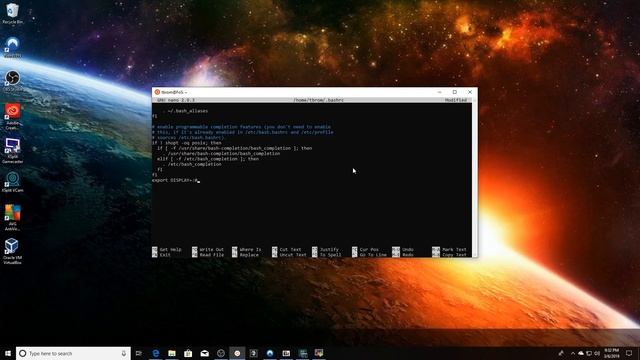Open Task View on the taskbar
The width and height of the screenshot is (640, 360).
pyautogui.click(x=139, y=353)
